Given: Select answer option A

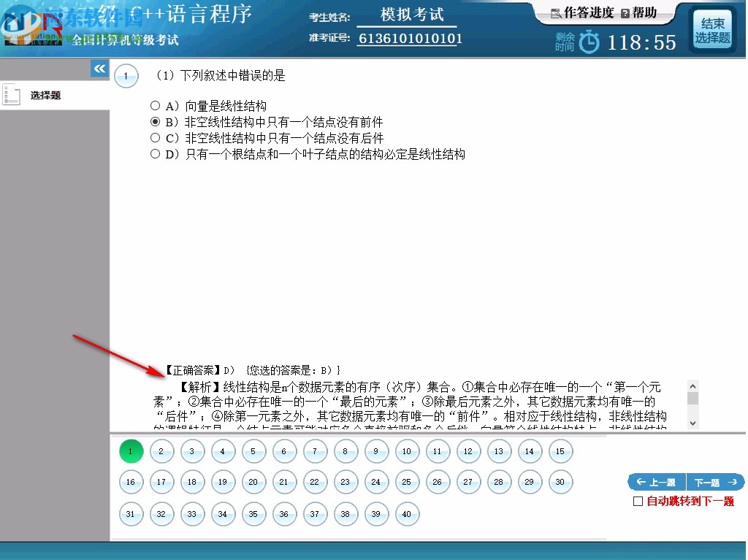Looking at the screenshot, I should pos(154,104).
